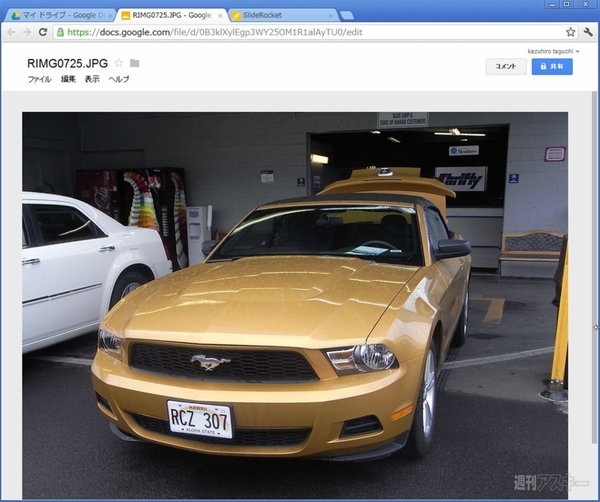This screenshot has width=600, height=502.
Task: Click the green padlock security icon
Action: click(60, 32)
